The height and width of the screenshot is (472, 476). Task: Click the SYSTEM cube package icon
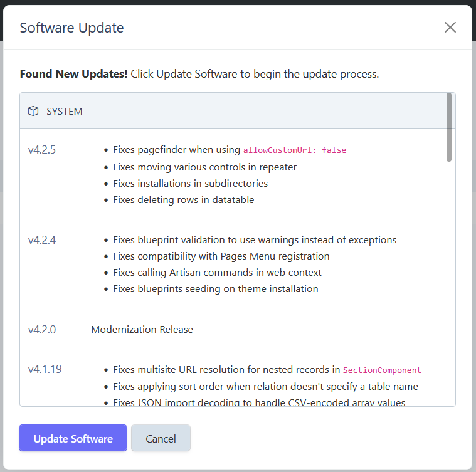pos(33,111)
